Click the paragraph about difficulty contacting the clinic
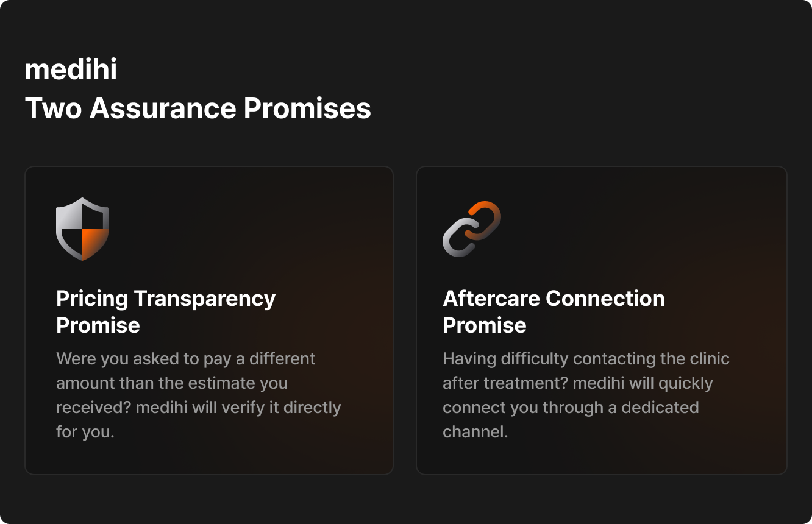Viewport: 812px width, 524px height. pyautogui.click(x=585, y=395)
